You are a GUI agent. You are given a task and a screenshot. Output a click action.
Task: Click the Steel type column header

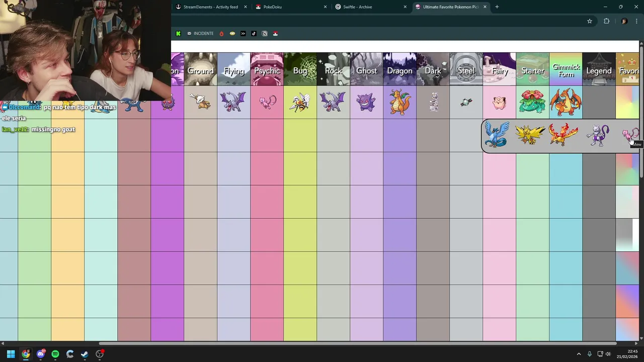tap(466, 69)
